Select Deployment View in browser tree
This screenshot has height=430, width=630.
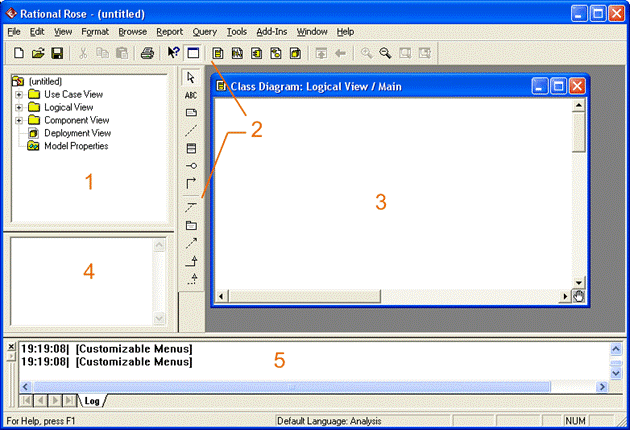point(77,133)
